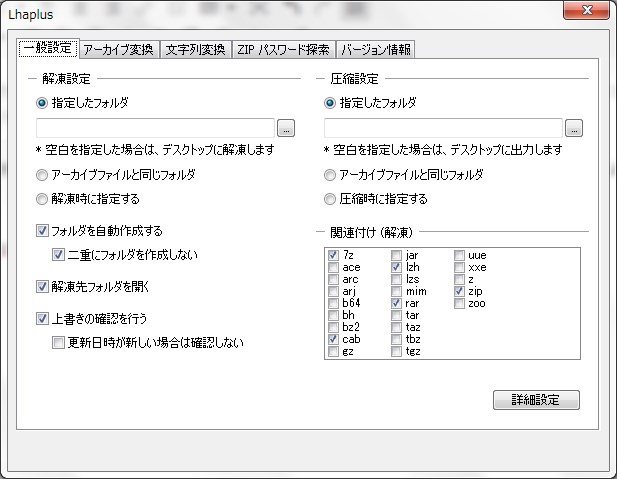
Task: Check bh file association
Action: coord(333,315)
